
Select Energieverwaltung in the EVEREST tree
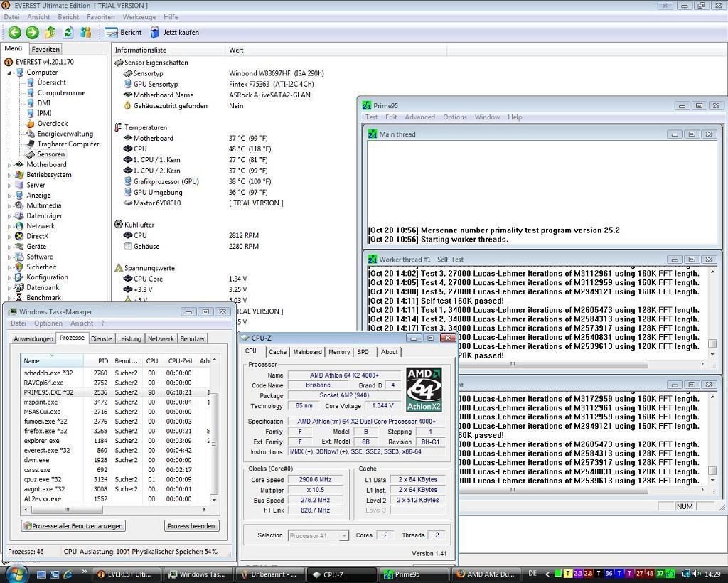click(65, 134)
